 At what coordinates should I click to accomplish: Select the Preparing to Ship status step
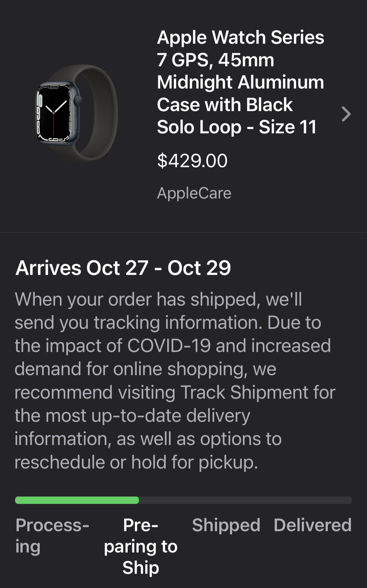[x=141, y=546]
